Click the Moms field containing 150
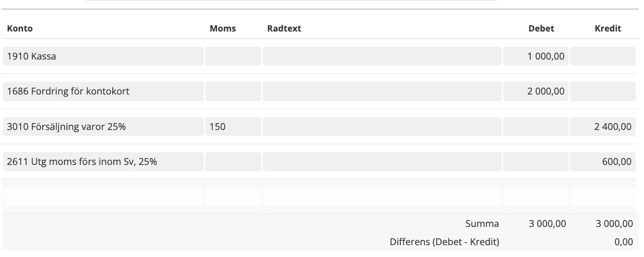Image resolution: width=644 pixels, height=257 pixels. tap(233, 127)
